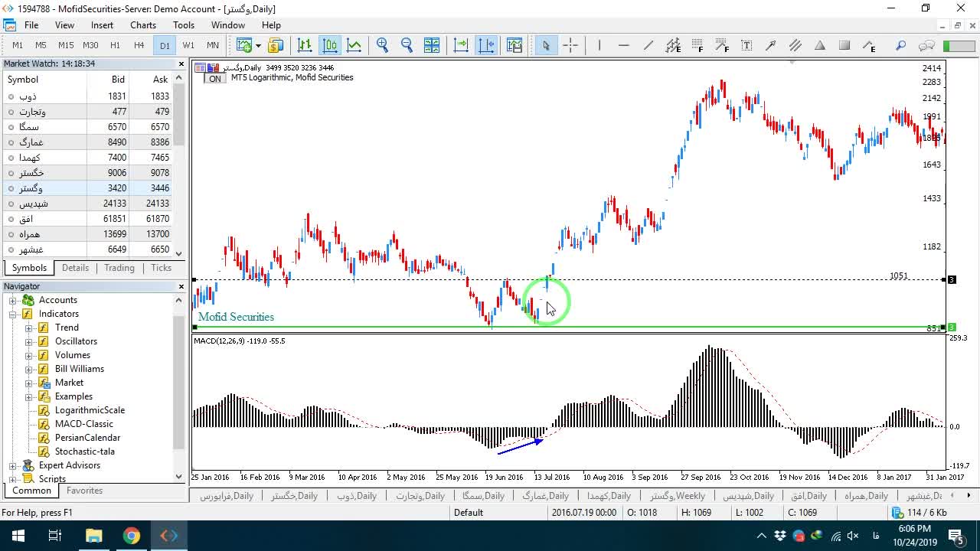Image resolution: width=980 pixels, height=551 pixels.
Task: Select the triangle shape tool
Action: (820, 45)
